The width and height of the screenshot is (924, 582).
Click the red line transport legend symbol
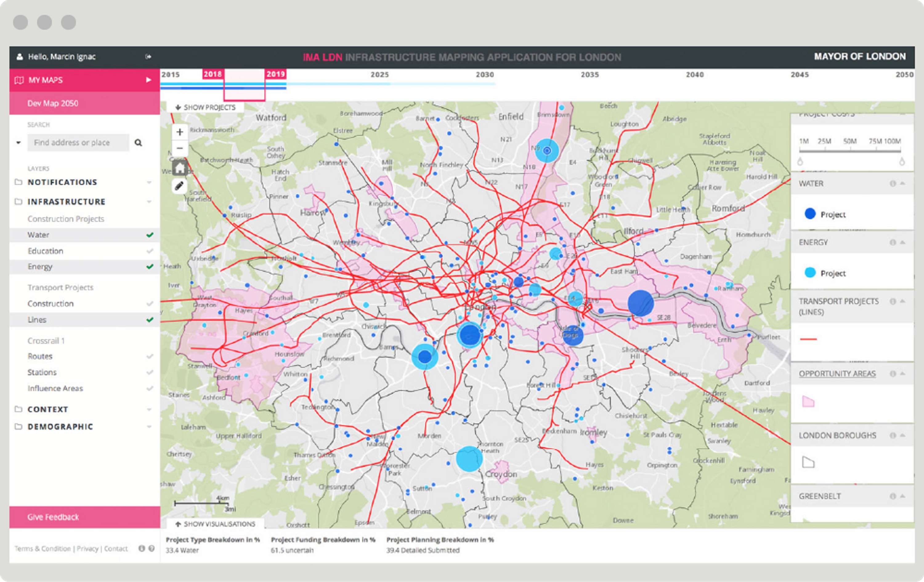[x=808, y=339]
